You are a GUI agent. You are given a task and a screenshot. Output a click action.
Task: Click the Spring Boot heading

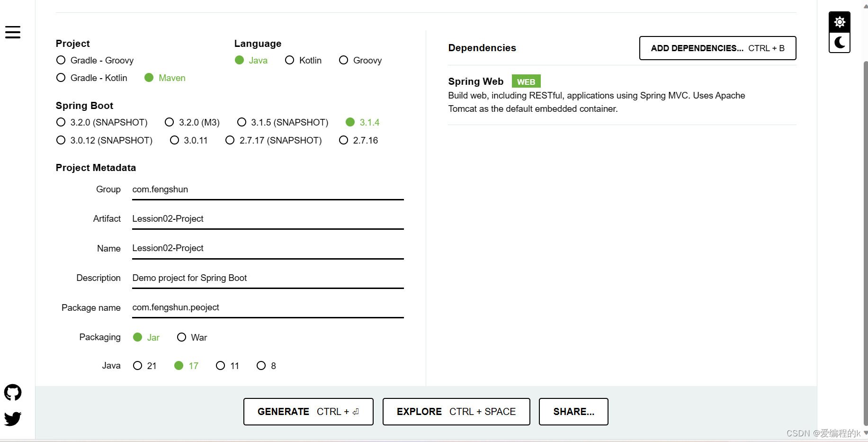point(84,106)
